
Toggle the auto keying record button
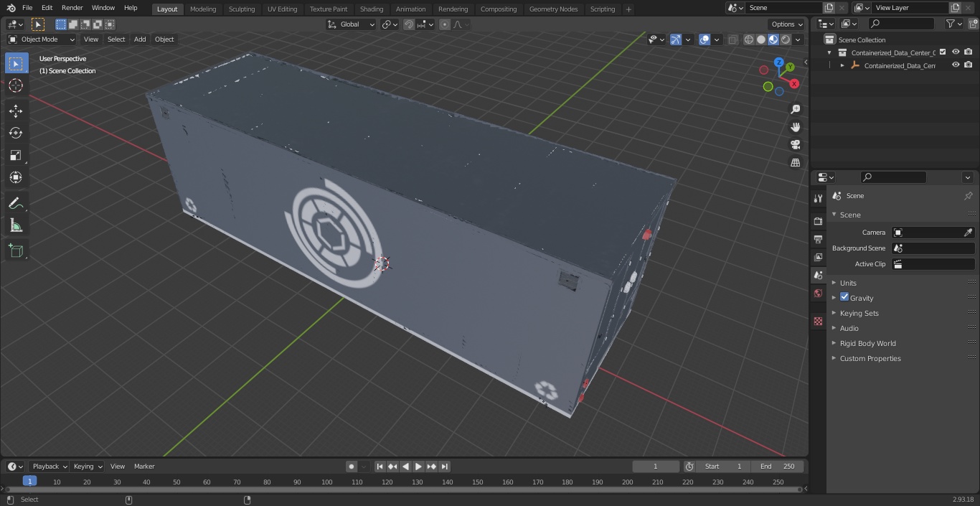coord(352,467)
